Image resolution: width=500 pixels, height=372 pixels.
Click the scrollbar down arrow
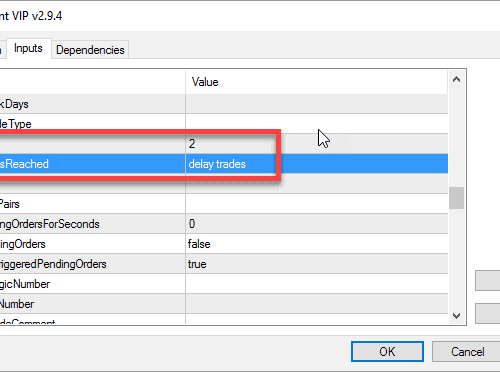[456, 315]
